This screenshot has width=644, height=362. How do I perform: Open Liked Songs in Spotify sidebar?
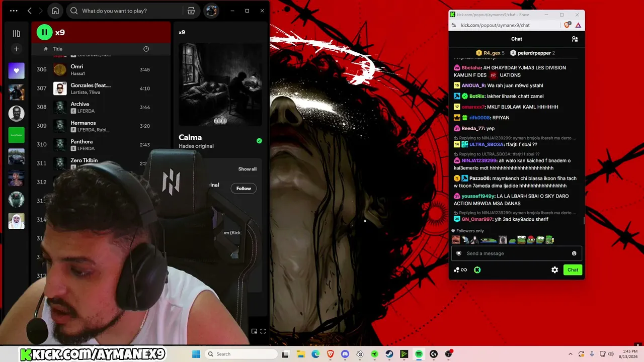click(x=16, y=71)
